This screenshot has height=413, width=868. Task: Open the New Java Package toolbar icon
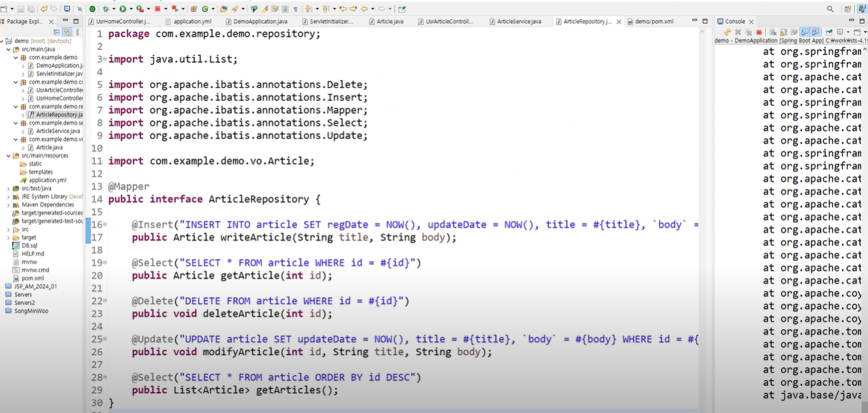[194, 9]
